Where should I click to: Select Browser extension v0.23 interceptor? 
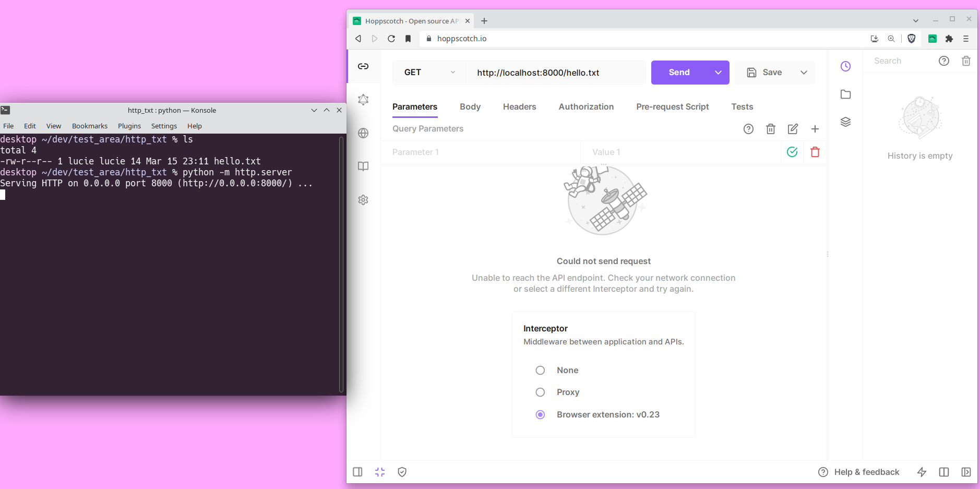click(540, 414)
